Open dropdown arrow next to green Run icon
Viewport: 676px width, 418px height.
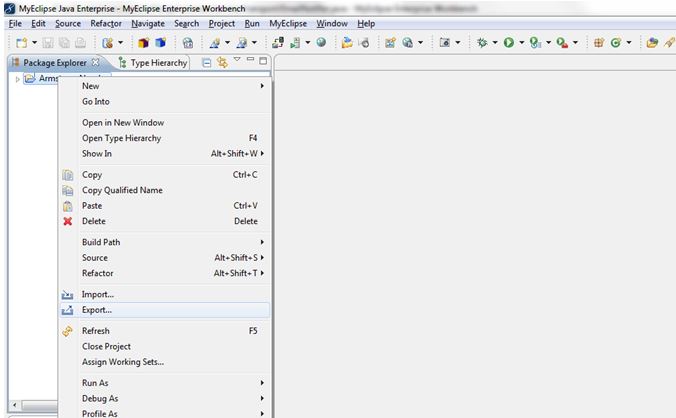(522, 42)
